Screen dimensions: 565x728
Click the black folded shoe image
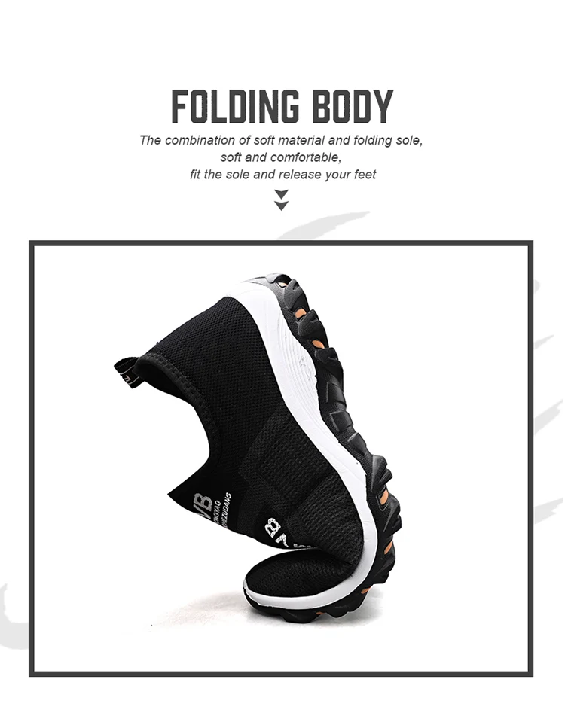point(258,446)
